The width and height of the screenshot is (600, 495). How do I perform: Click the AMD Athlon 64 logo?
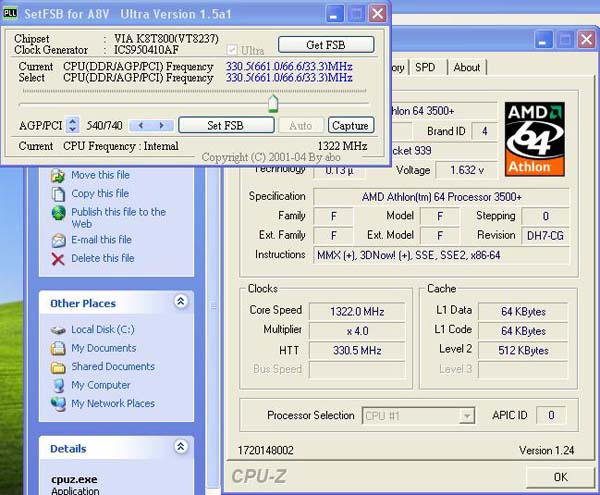[x=535, y=139]
